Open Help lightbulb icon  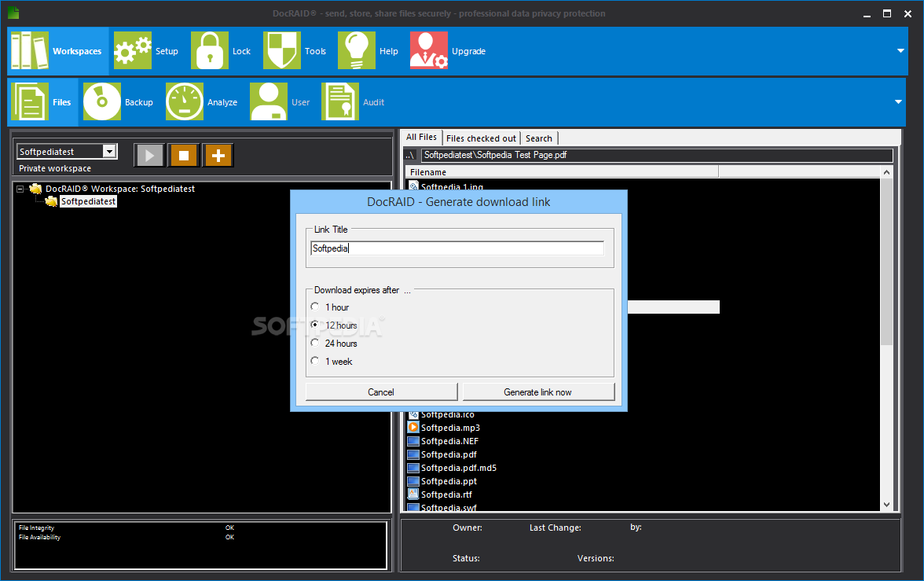357,51
